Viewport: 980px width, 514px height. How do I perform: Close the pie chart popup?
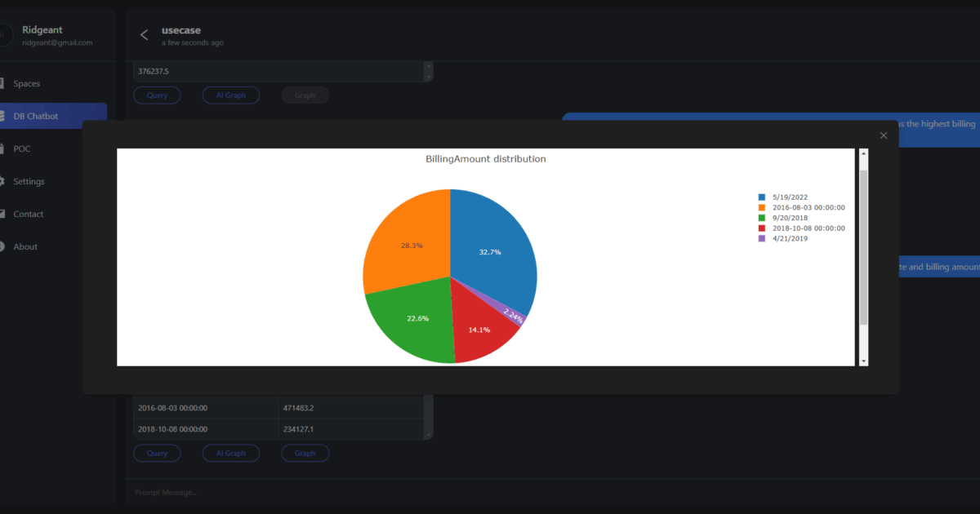click(883, 135)
